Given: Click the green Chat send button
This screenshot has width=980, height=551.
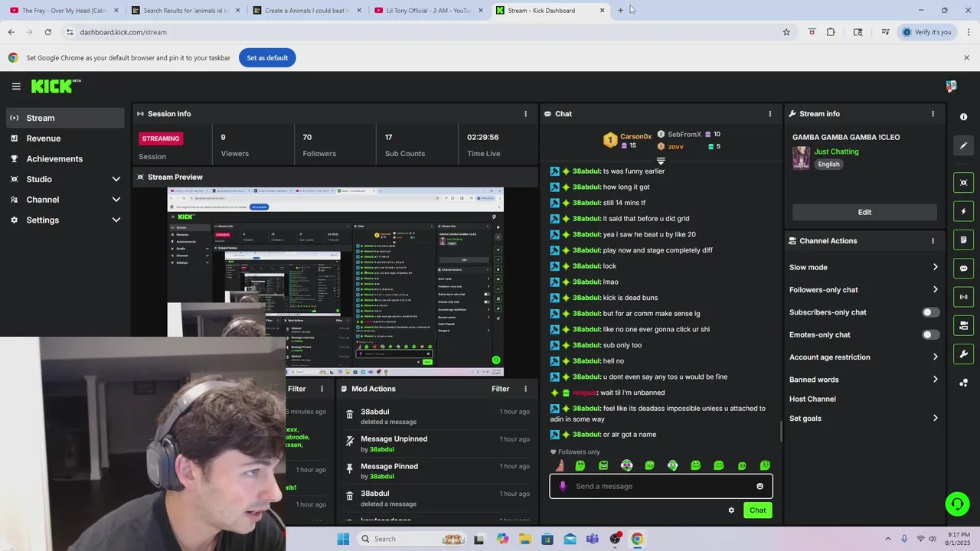Looking at the screenshot, I should click(x=757, y=510).
